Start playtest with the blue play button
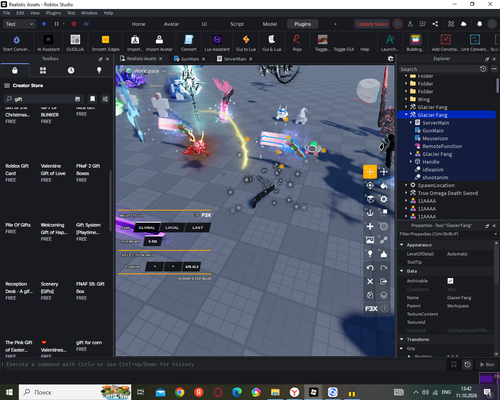This screenshot has width=500, height=400. [x=44, y=24]
